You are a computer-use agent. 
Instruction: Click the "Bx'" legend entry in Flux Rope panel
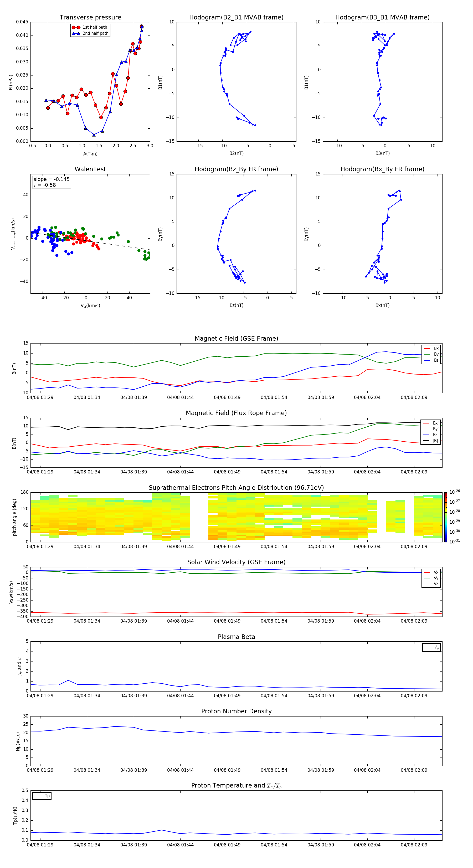431,423
